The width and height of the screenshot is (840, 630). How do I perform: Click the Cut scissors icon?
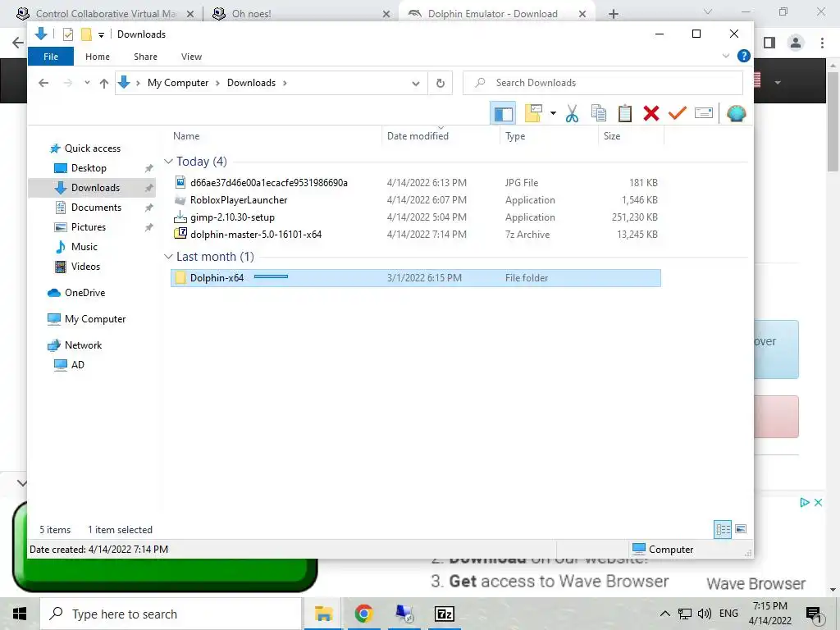click(572, 113)
